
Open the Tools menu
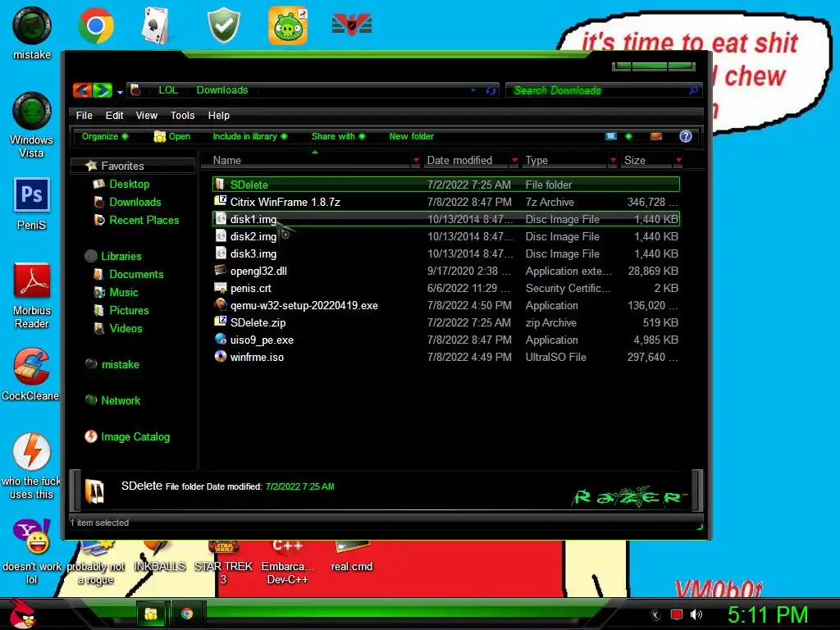pos(182,115)
